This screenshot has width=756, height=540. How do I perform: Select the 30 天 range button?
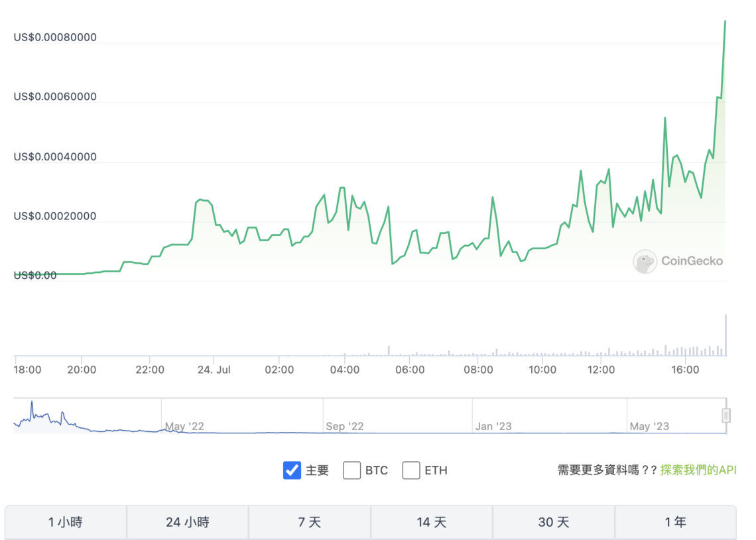(x=554, y=522)
